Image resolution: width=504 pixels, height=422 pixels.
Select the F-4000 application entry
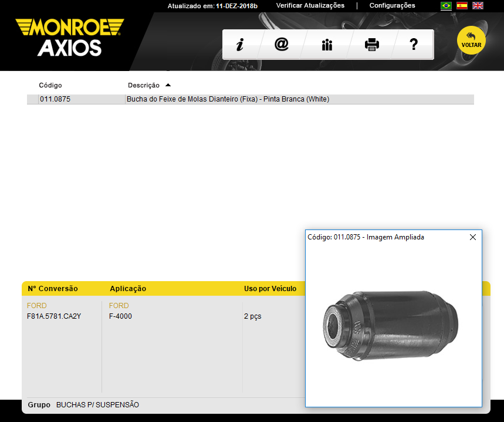click(x=120, y=316)
